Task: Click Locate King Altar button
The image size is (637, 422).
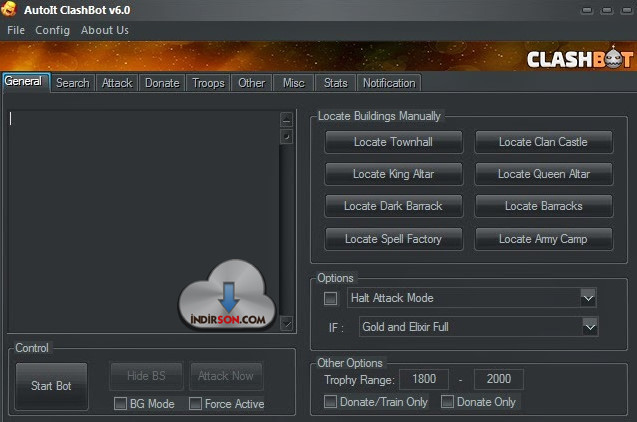Action: point(393,174)
